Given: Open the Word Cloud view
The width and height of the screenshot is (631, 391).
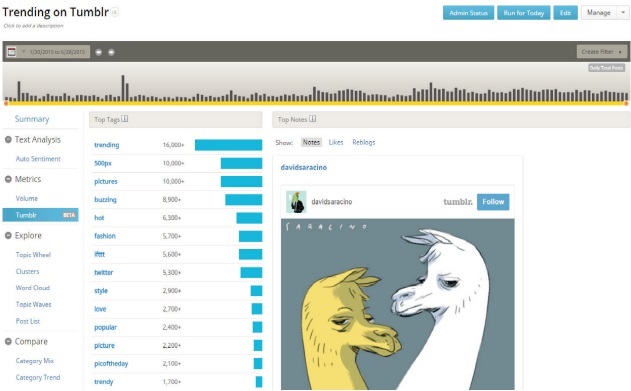Looking at the screenshot, I should (x=33, y=288).
